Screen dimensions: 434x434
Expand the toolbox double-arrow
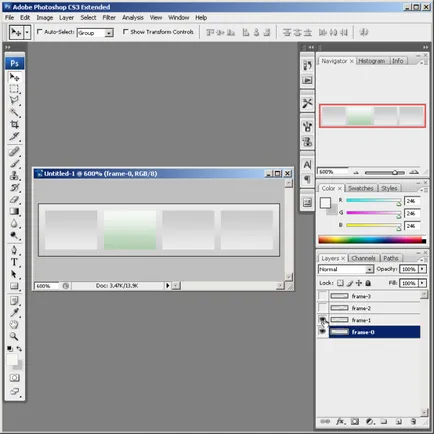pyautogui.click(x=8, y=47)
